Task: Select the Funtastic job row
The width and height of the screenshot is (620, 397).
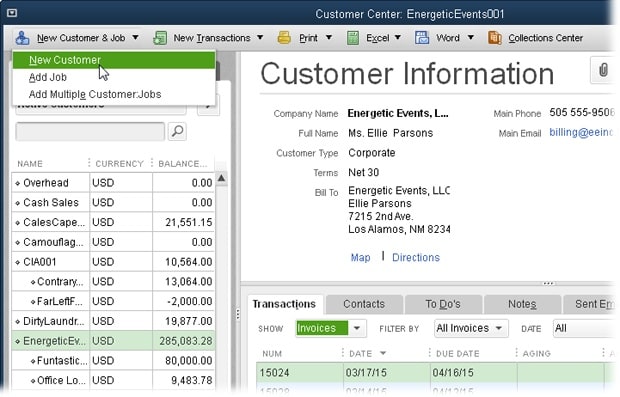Action: 113,361
